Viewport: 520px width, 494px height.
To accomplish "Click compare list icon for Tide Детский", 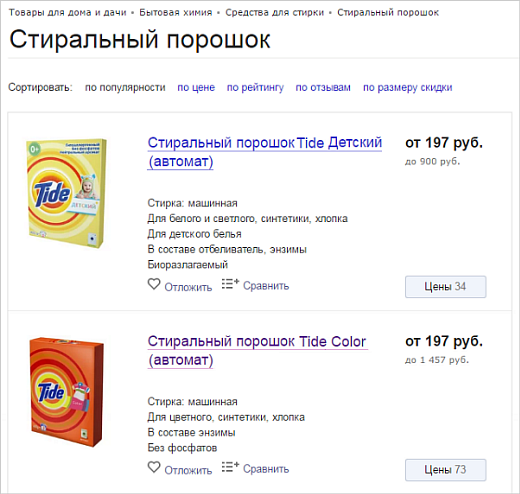I will point(230,284).
